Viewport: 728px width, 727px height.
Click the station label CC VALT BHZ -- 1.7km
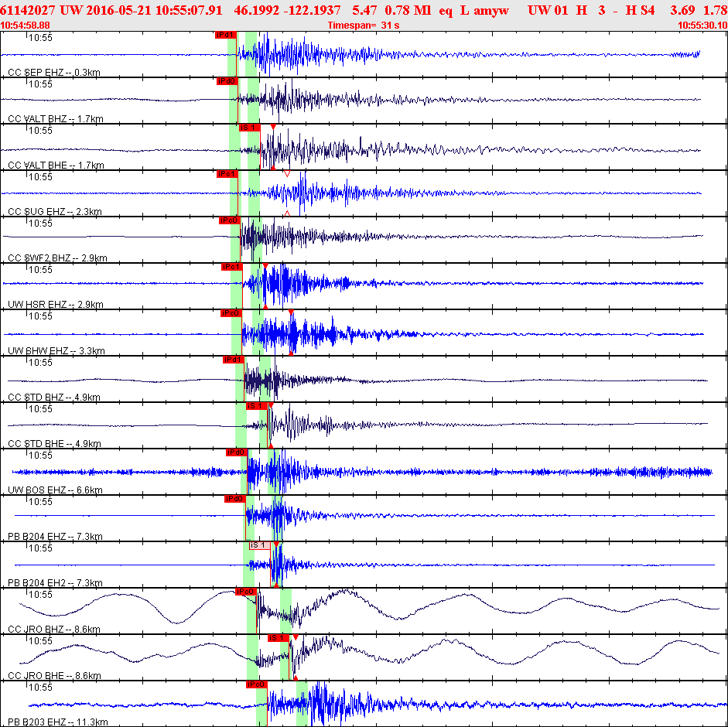pos(56,119)
